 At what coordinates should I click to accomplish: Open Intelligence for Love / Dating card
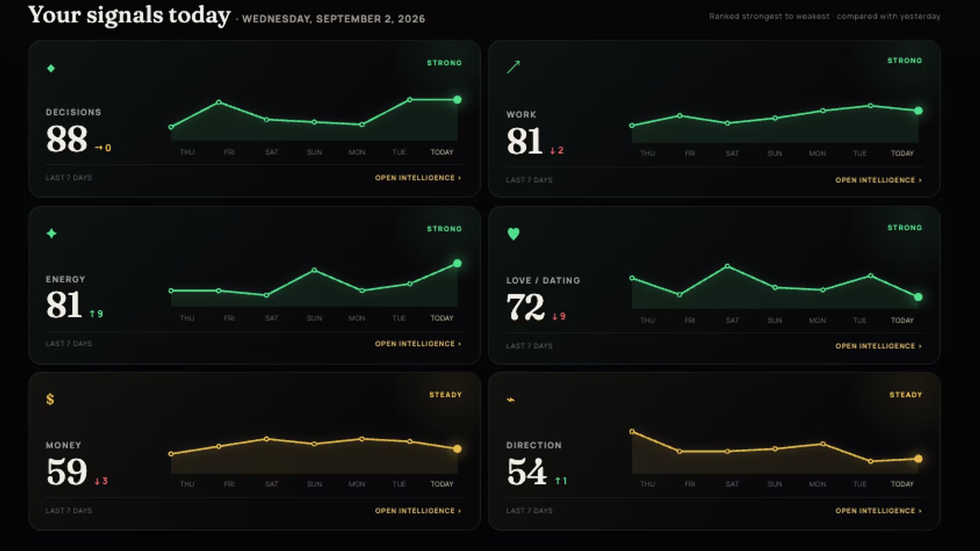click(879, 346)
